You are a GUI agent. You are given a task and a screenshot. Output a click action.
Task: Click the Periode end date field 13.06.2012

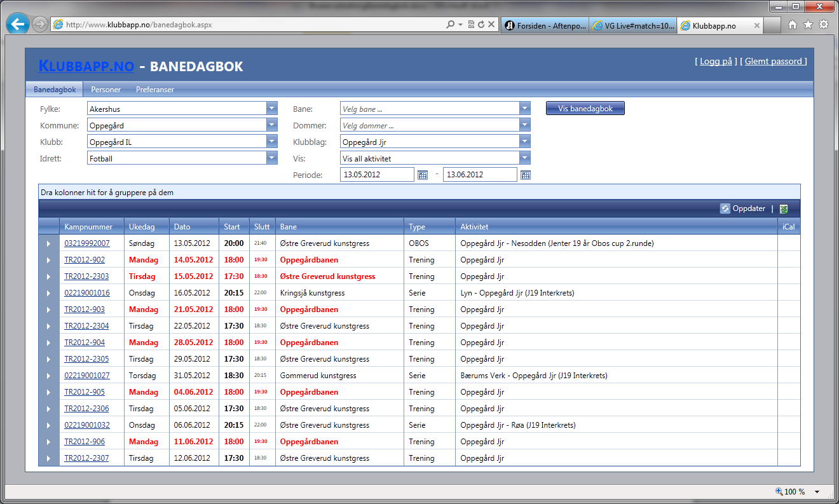point(481,175)
